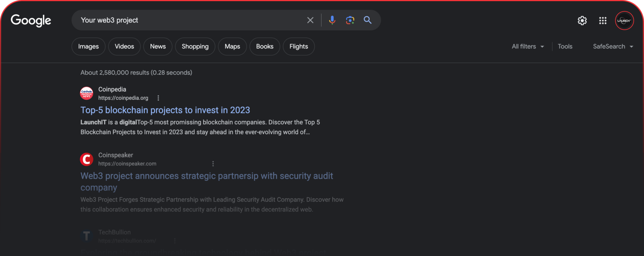644x256 pixels.
Task: Open Google Lens image search
Action: pyautogui.click(x=350, y=20)
